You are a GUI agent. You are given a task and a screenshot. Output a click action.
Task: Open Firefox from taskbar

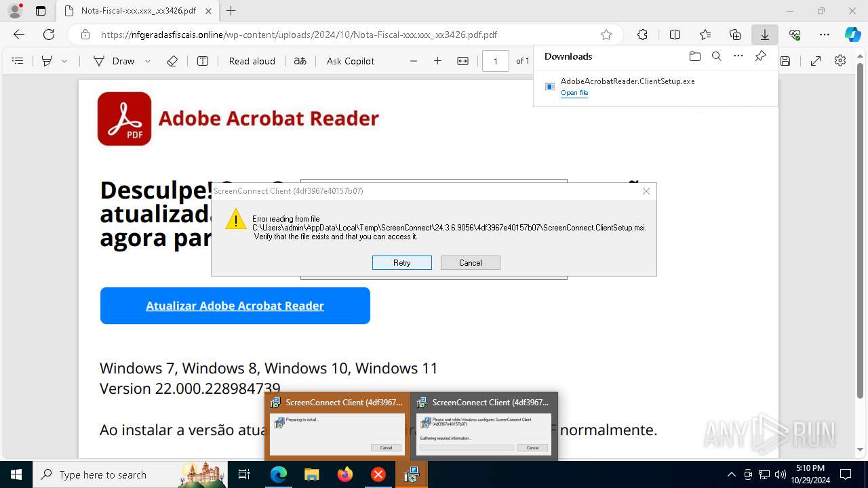345,474
